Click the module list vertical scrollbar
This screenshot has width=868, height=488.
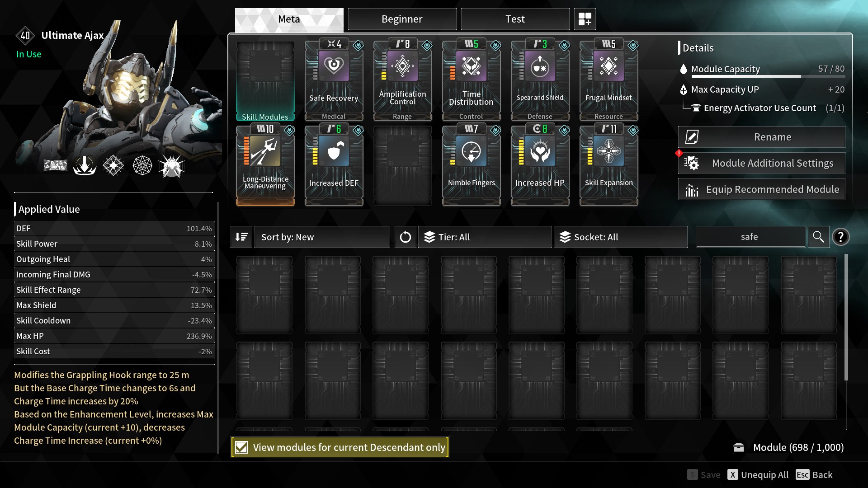(846, 317)
